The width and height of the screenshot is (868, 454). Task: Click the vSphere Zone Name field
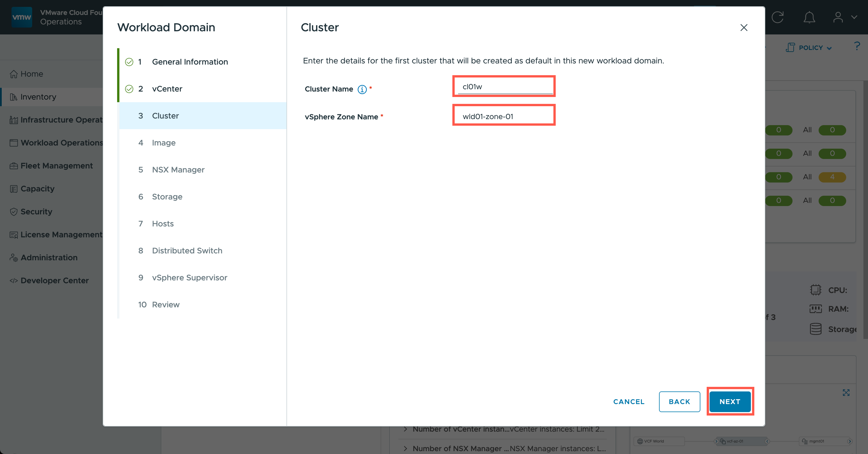pyautogui.click(x=503, y=117)
